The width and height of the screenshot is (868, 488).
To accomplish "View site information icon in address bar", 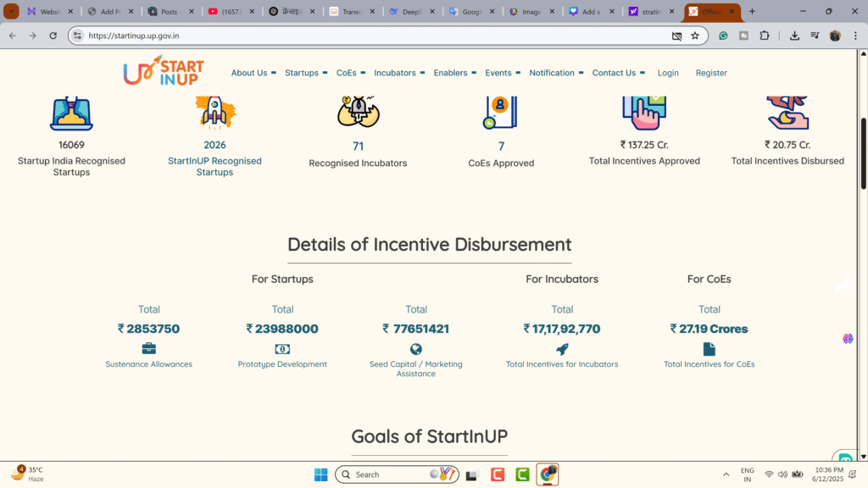I will pyautogui.click(x=77, y=36).
